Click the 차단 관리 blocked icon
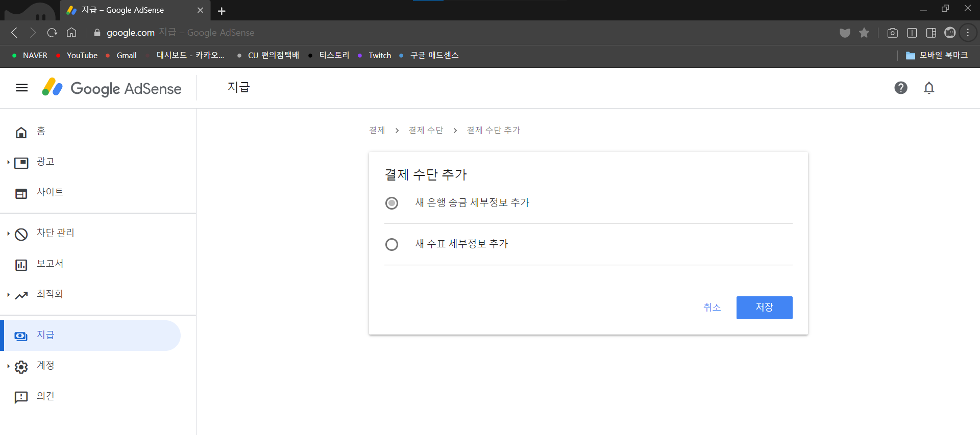 pos(21,235)
